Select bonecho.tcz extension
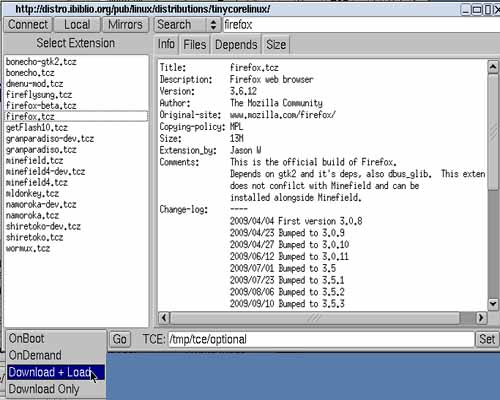Screen dimensions: 500x400 pyautogui.click(x=76, y=73)
